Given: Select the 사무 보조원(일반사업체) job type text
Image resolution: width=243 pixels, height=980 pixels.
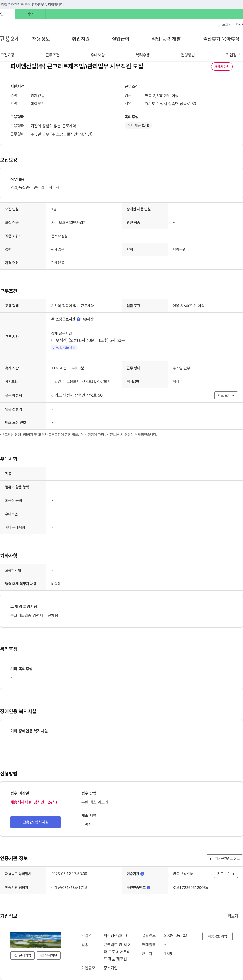Looking at the screenshot, I should pos(69,223).
